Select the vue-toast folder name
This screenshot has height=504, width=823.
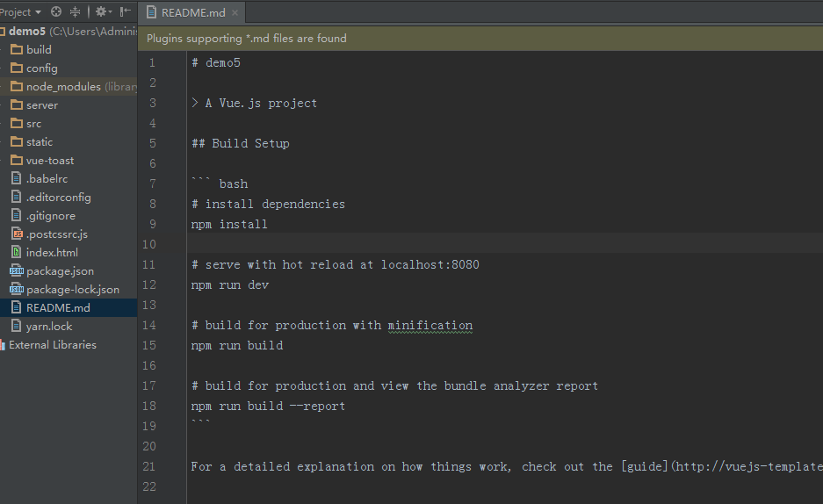tap(50, 161)
